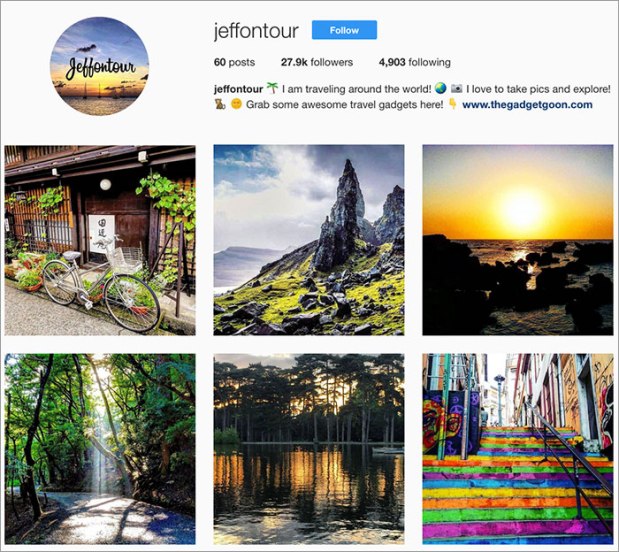This screenshot has height=552, width=619.
Task: Open the Jeffontour profile picture
Action: click(99, 66)
